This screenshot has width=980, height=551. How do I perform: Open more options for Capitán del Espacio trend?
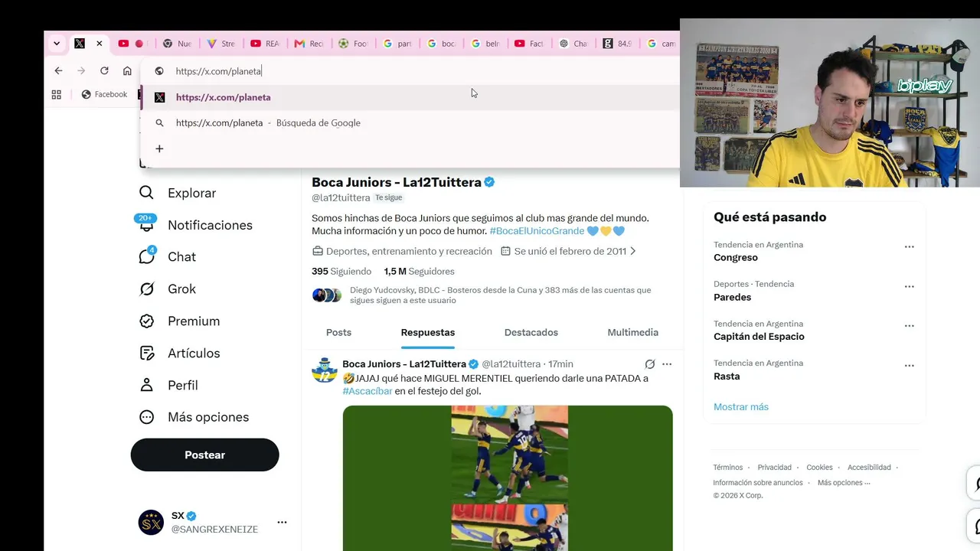pos(909,326)
